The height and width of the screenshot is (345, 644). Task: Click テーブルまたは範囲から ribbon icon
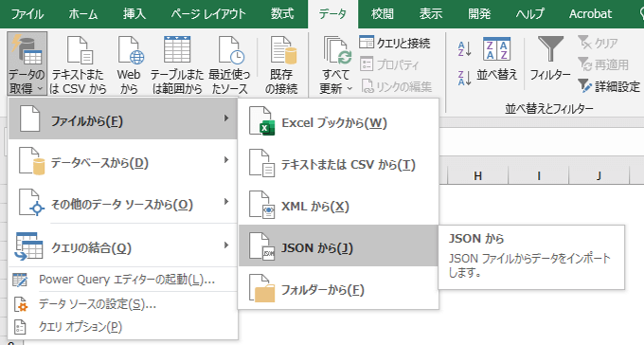(177, 64)
